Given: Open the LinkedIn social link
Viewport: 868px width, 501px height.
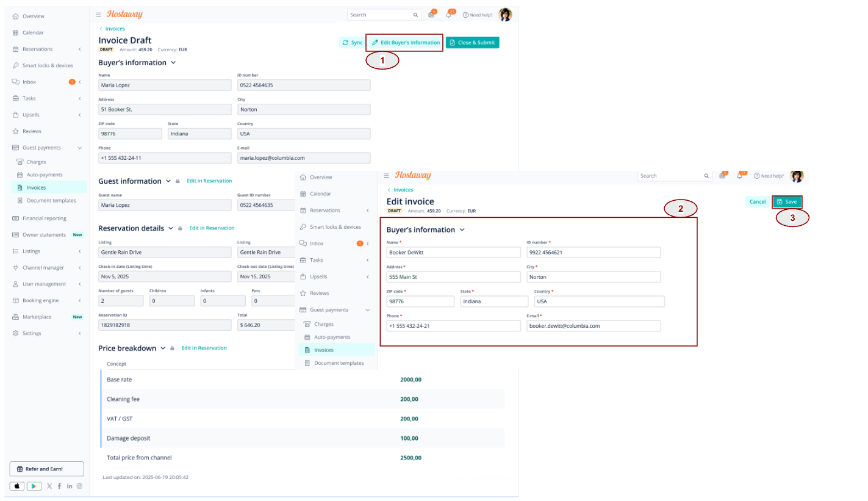Looking at the screenshot, I should [70, 486].
